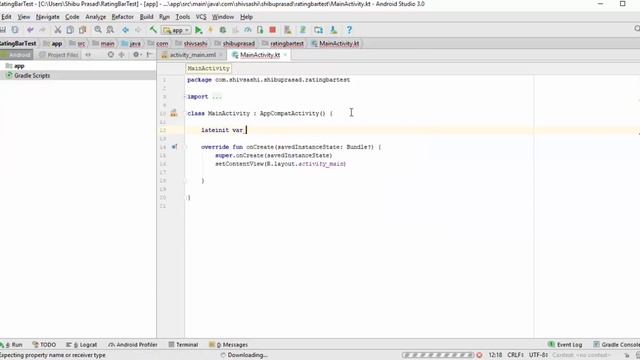Open the Run menu
Image resolution: width=640 pixels, height=360 pixels.
point(164,17)
